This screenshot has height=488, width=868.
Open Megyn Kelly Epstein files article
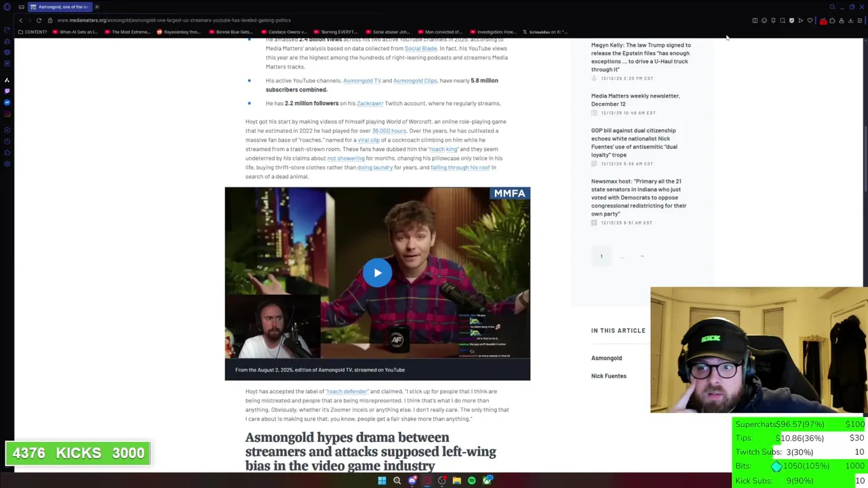(641, 58)
